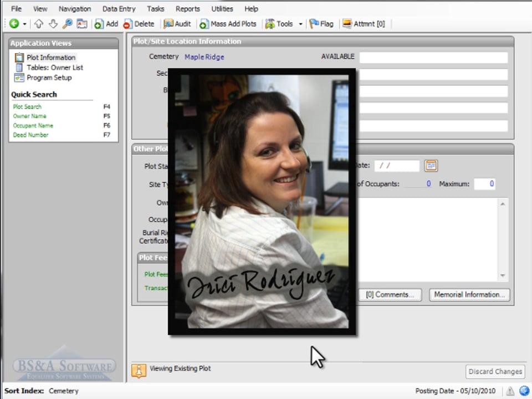
Task: Click the green Back arrow icon
Action: [14, 24]
